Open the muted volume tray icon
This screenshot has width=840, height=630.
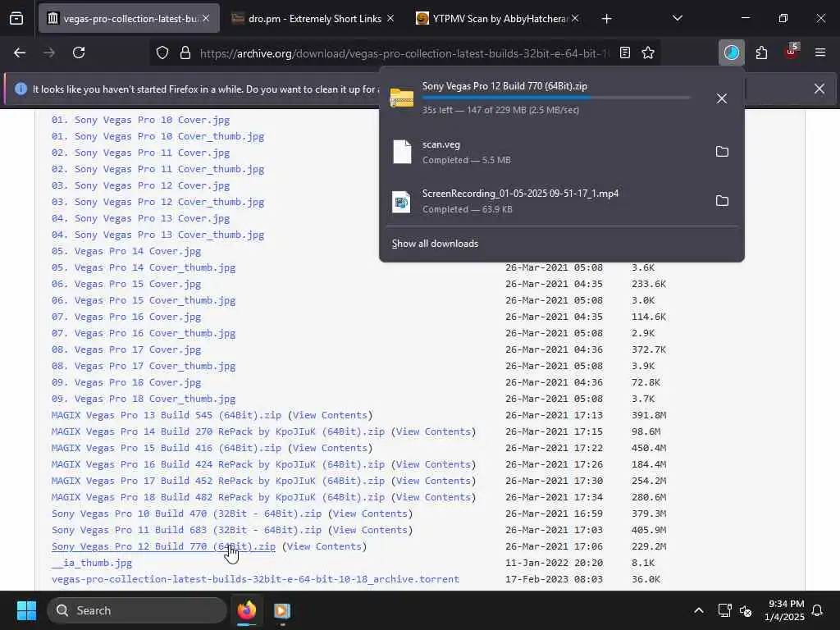tap(746, 610)
